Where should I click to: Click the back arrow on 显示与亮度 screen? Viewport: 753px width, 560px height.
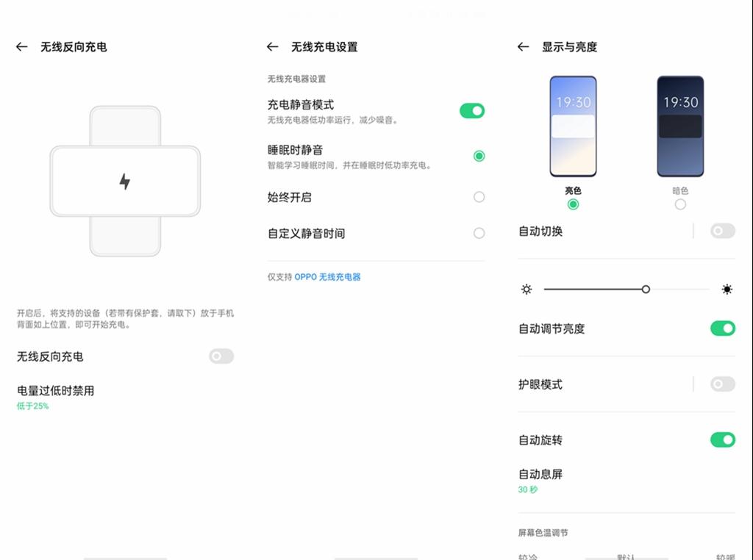point(522,46)
